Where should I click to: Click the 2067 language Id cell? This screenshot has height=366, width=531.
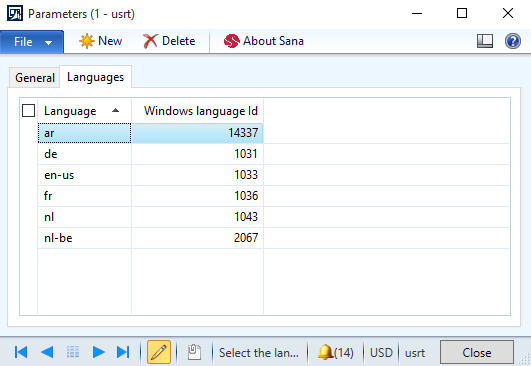(197, 238)
